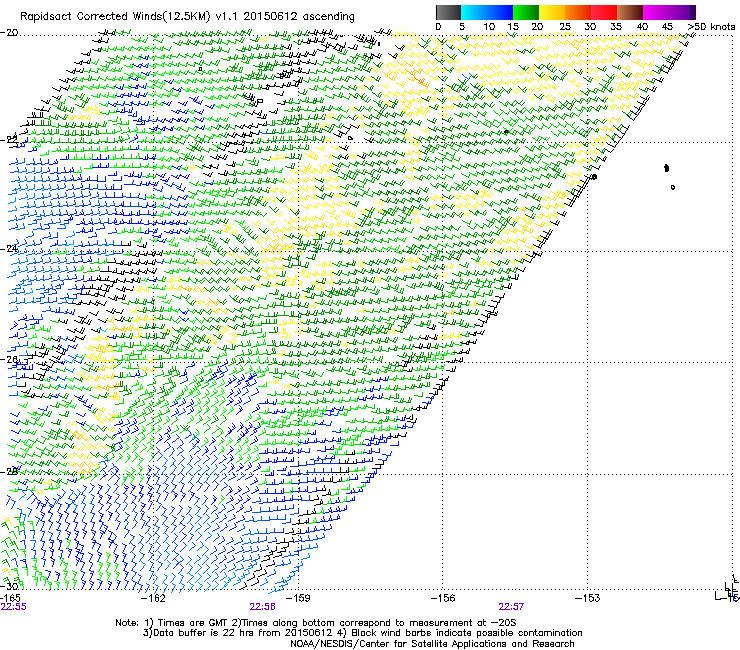
Task: Click the '-20' latitude label
Action: click(x=9, y=33)
